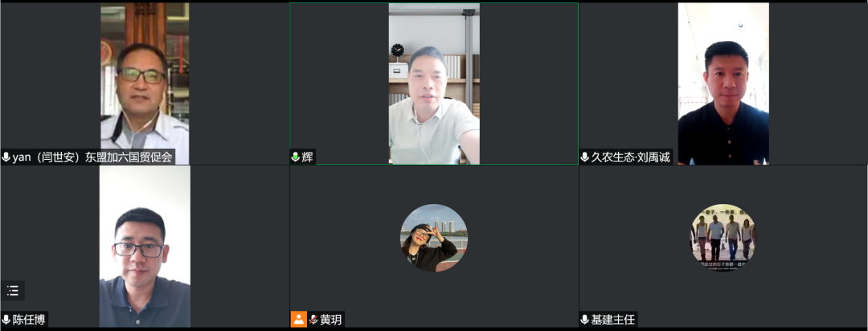Click name label yan（闫世安）东盟加六国贸促会
The image size is (868, 331).
[92, 157]
